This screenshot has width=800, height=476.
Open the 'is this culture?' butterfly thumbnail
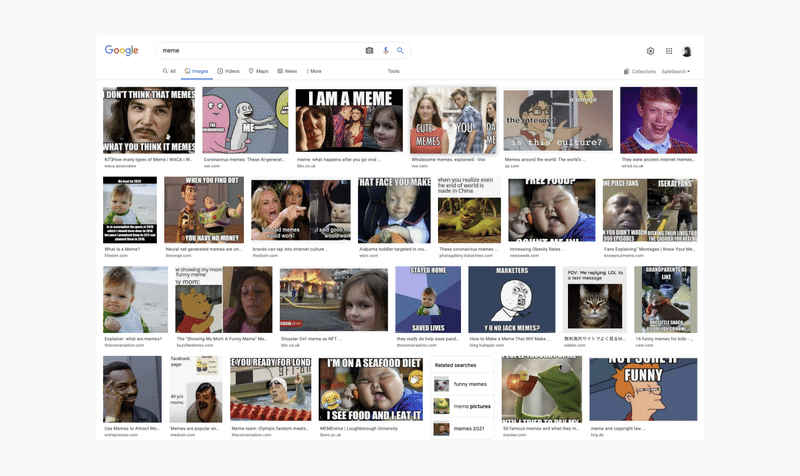[558, 120]
